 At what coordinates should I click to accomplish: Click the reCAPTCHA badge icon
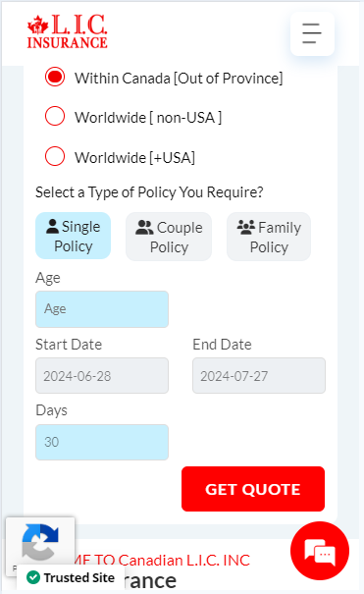click(40, 542)
